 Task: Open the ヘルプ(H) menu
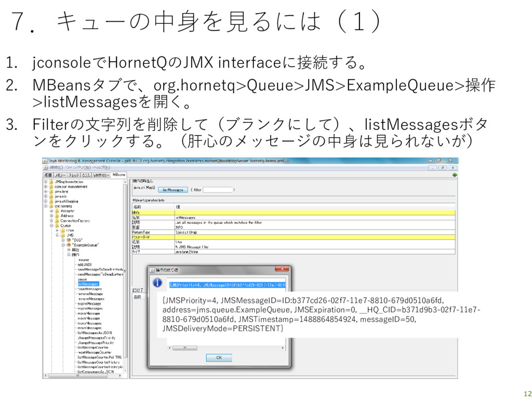[102, 167]
